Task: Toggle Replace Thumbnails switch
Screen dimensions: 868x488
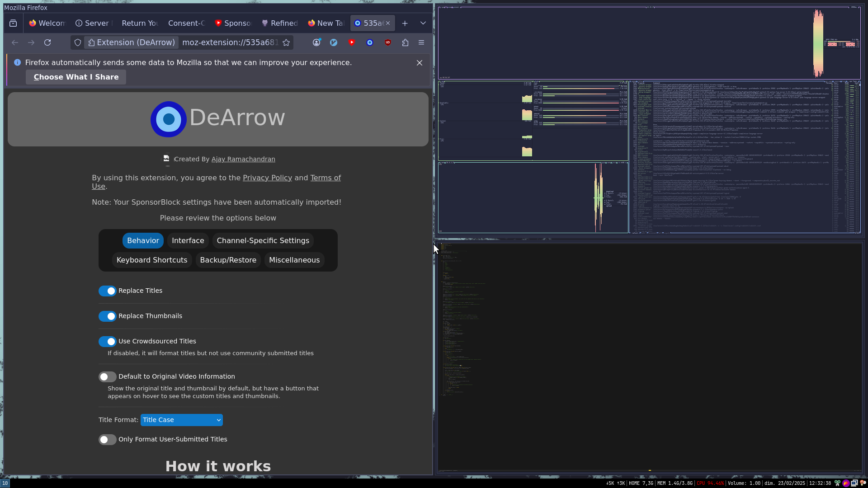Action: point(108,316)
